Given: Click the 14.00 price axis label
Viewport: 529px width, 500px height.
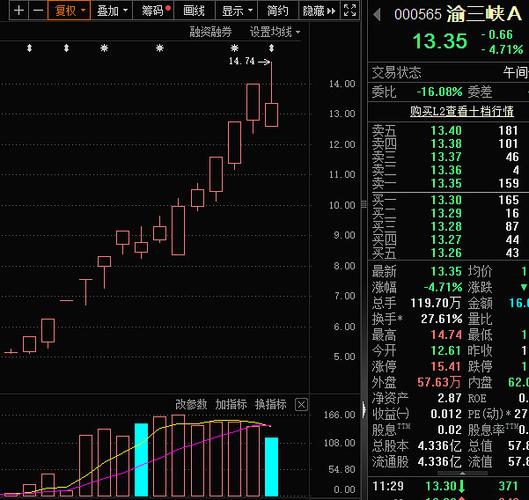Looking at the screenshot, I should click(342, 84).
